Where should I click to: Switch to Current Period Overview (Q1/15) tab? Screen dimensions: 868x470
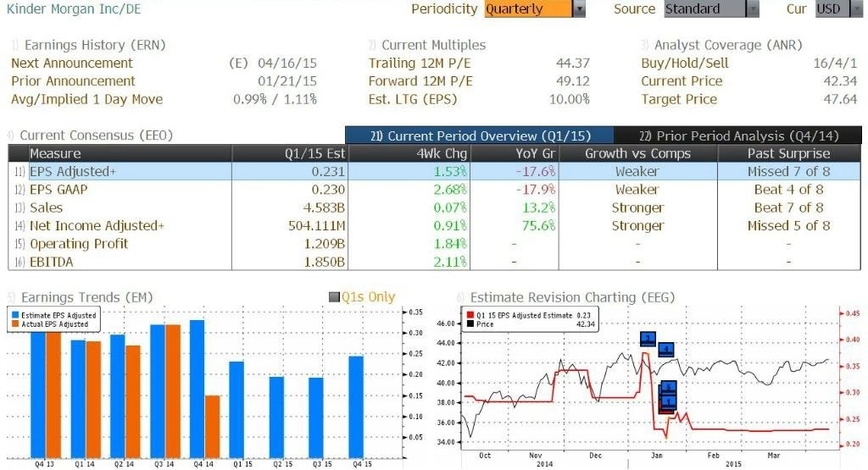click(x=480, y=135)
